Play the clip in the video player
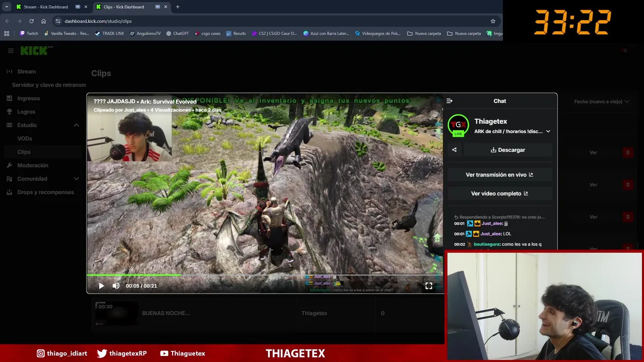The height and width of the screenshot is (362, 644). [101, 286]
